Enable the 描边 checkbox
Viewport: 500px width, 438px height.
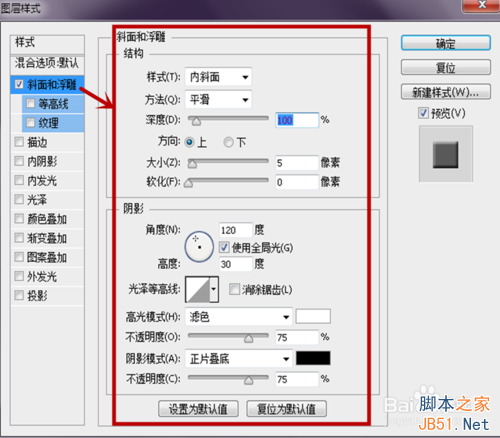(x=19, y=142)
